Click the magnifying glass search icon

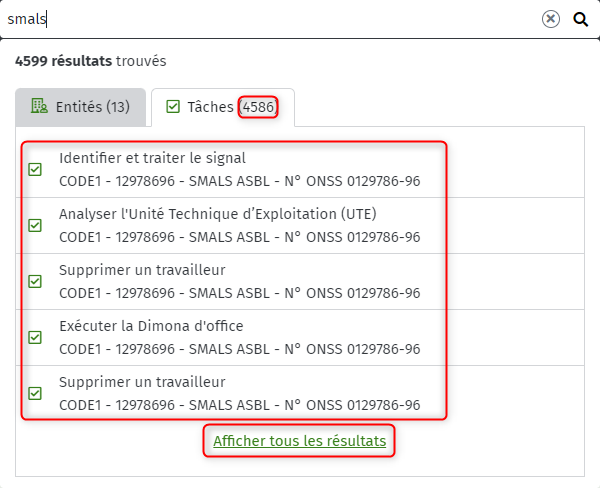[580, 19]
